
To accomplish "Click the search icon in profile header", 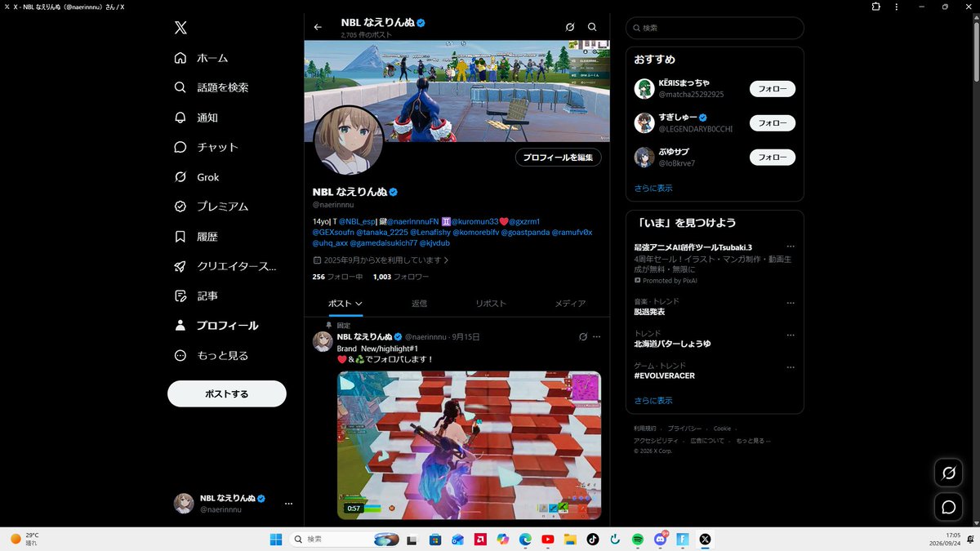I will 592,27.
